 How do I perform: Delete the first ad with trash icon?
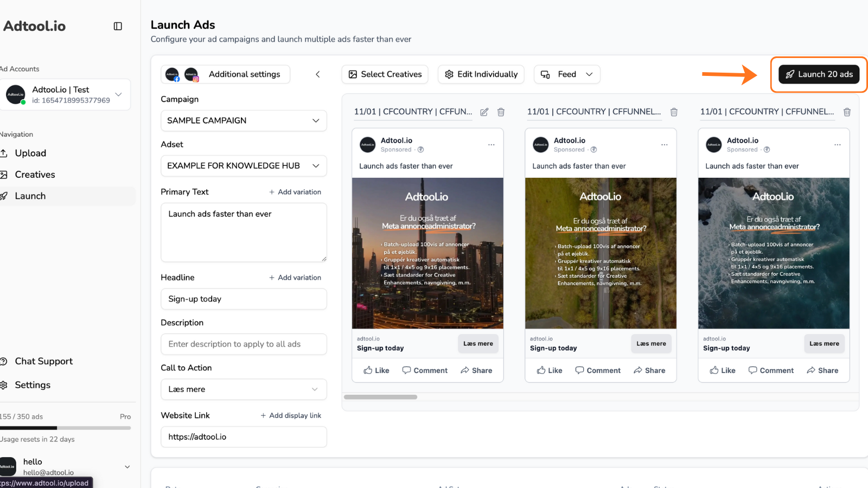coord(501,112)
